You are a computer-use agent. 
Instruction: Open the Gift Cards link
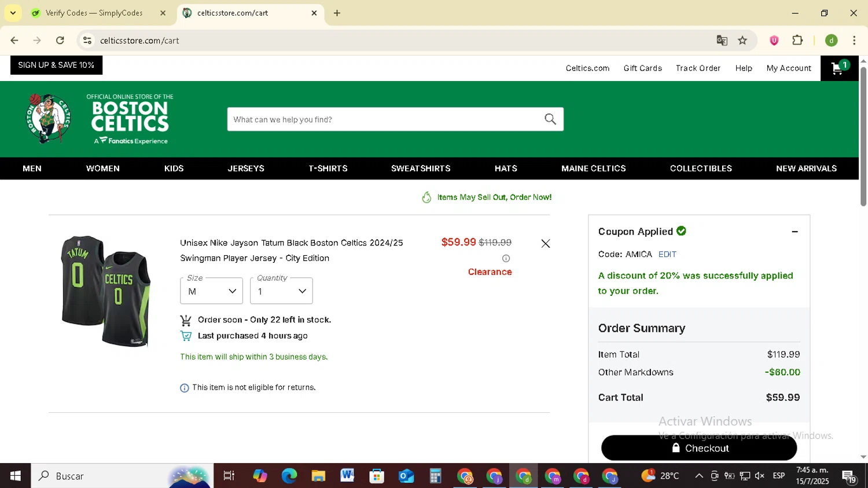click(x=642, y=68)
